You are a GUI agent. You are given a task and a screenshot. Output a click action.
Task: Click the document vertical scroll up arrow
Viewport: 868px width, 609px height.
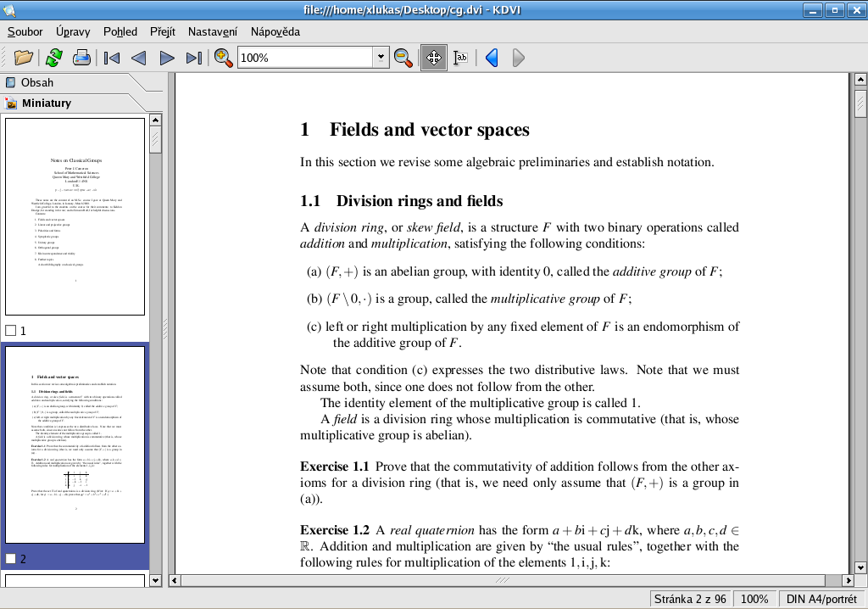point(860,80)
